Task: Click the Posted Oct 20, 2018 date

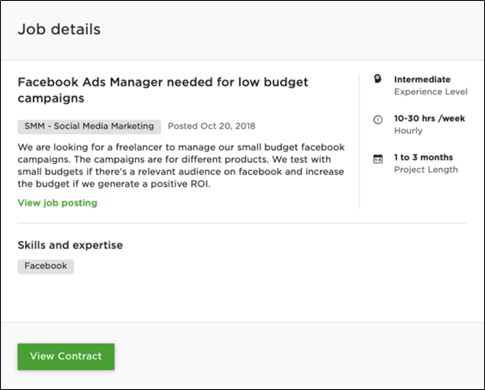Action: tap(211, 126)
